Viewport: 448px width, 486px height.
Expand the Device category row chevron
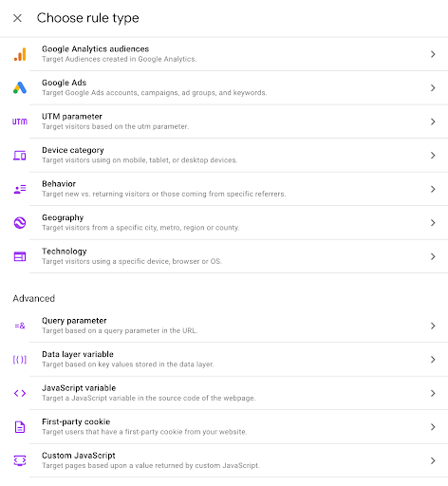pyautogui.click(x=433, y=156)
